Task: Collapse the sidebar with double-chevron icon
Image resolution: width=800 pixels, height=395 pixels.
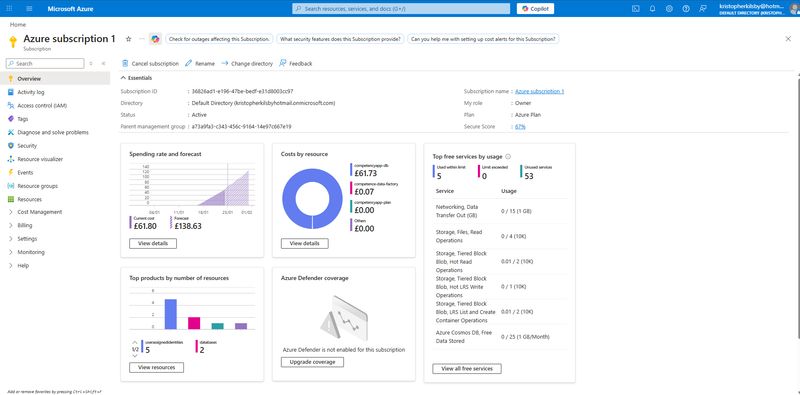Action: 103,64
